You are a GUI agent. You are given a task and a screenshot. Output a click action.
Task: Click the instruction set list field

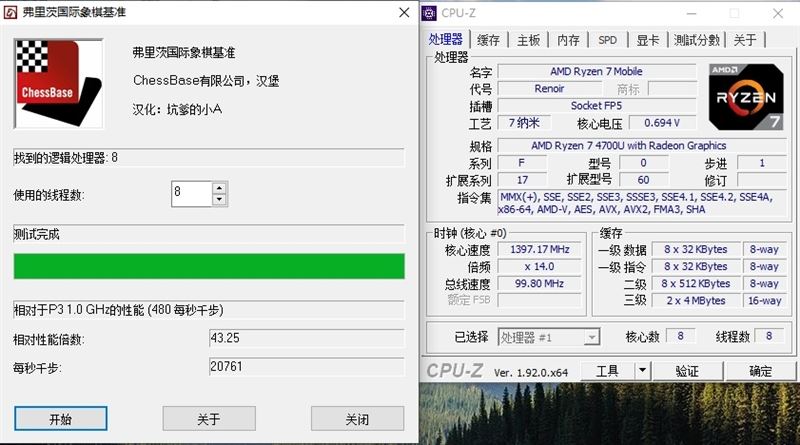click(642, 203)
